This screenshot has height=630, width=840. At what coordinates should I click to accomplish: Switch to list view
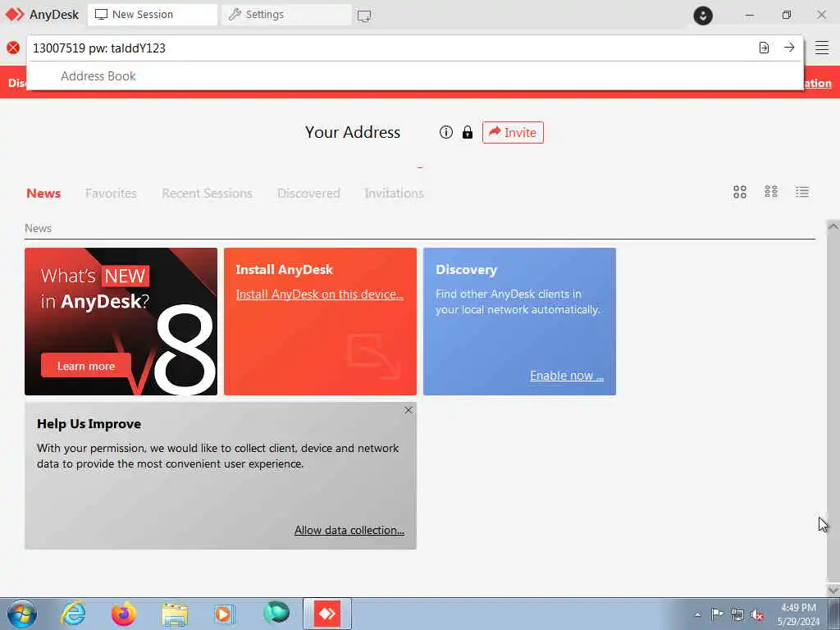click(802, 192)
